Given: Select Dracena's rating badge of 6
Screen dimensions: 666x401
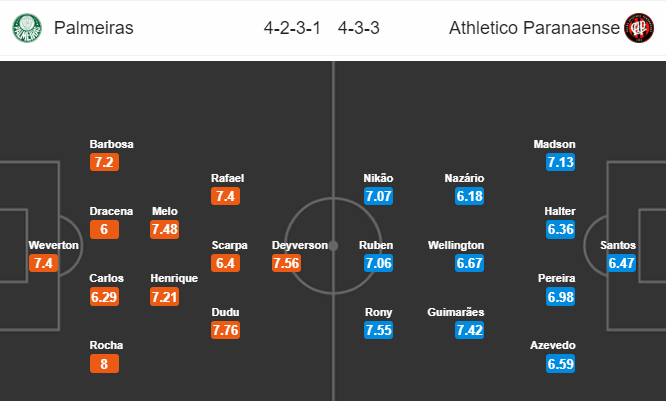Looking at the screenshot, I should click(x=104, y=229).
